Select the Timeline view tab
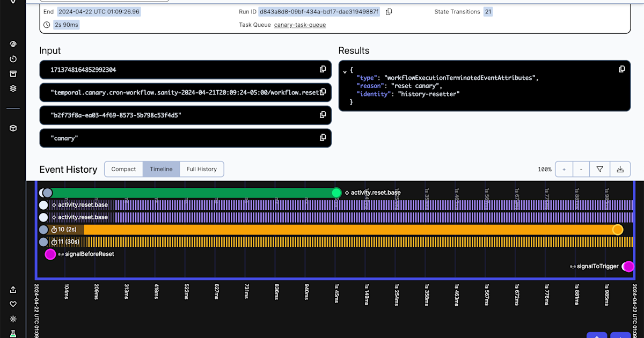Image resolution: width=644 pixels, height=338 pixels. (161, 169)
